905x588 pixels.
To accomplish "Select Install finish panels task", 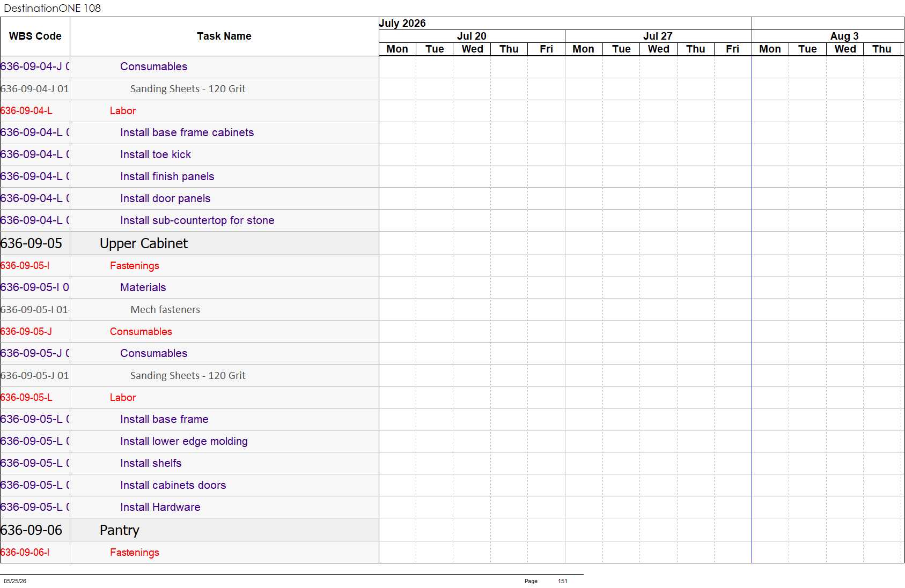I will coord(167,176).
